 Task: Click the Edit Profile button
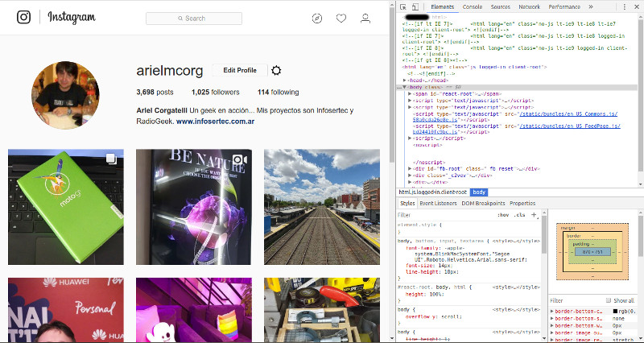tap(240, 70)
